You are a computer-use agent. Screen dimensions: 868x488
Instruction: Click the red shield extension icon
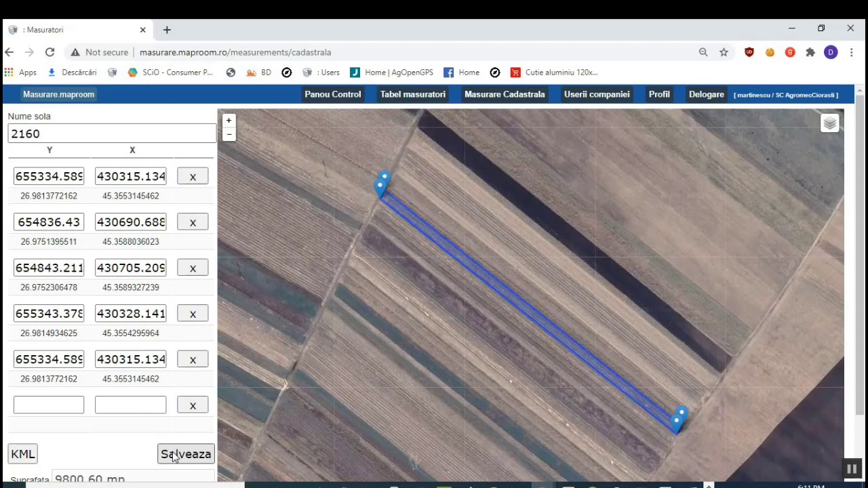749,52
